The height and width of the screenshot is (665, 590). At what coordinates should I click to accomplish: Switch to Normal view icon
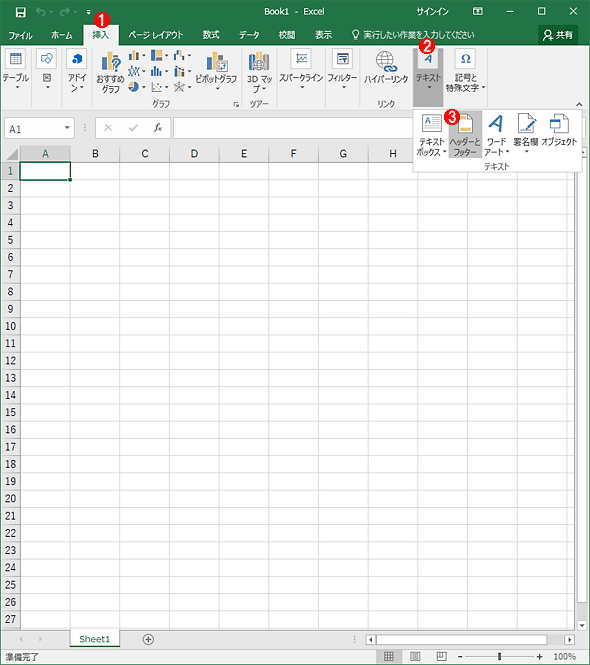(389, 657)
